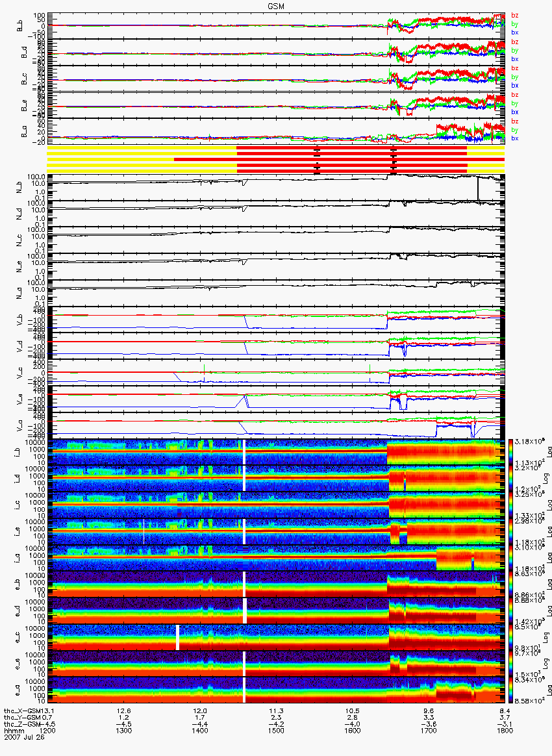Select the V_d velocity panel label
The width and height of the screenshot is (552, 756).
pos(20,346)
